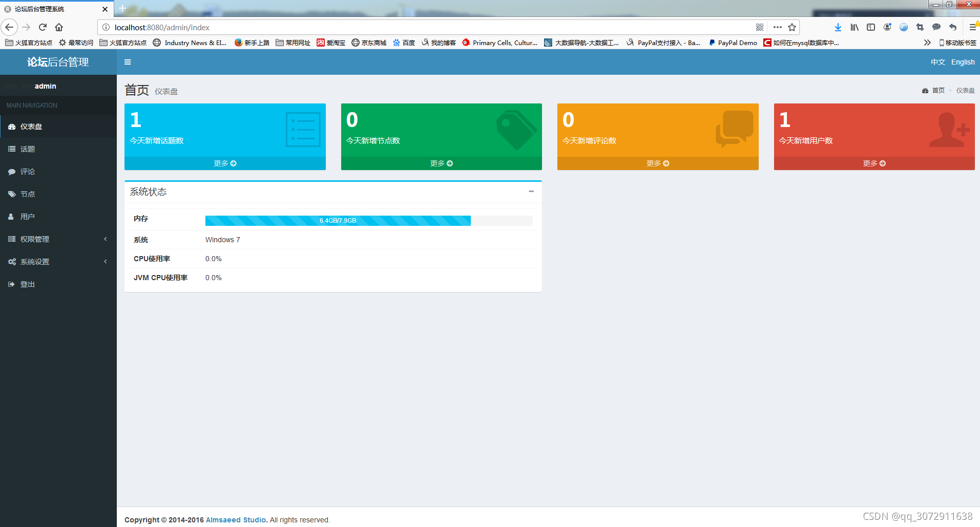Open the Firefox application menu
This screenshot has width=980, height=527.
click(972, 27)
